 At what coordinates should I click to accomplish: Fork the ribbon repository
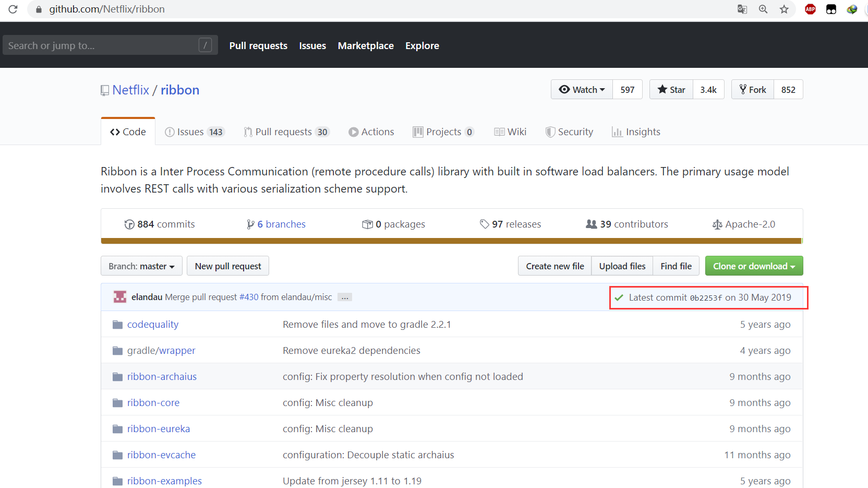coord(753,89)
